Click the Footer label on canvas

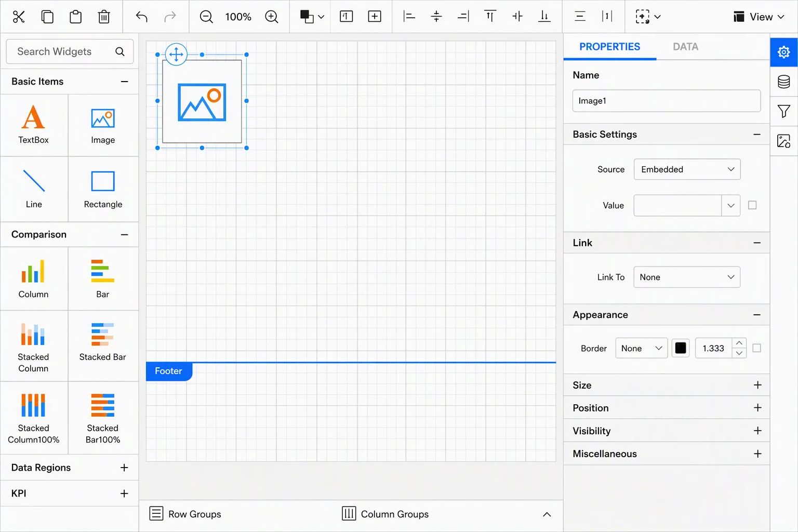tap(169, 371)
